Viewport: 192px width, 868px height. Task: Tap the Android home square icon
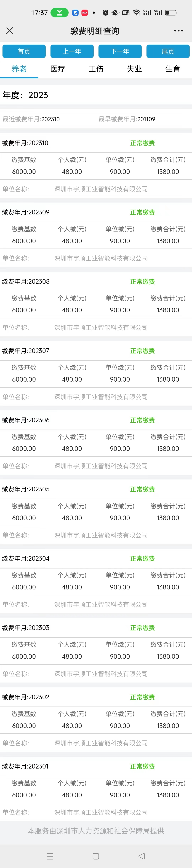(x=96, y=856)
